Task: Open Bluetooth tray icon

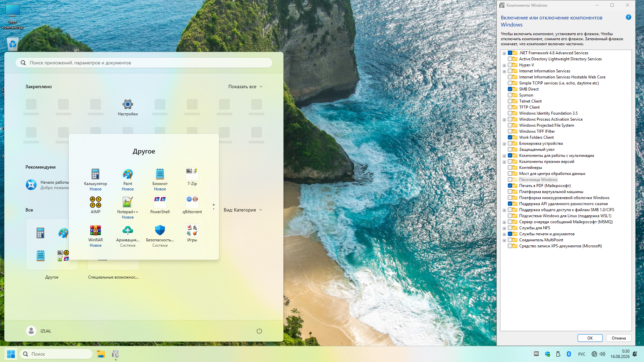Action: point(569,354)
